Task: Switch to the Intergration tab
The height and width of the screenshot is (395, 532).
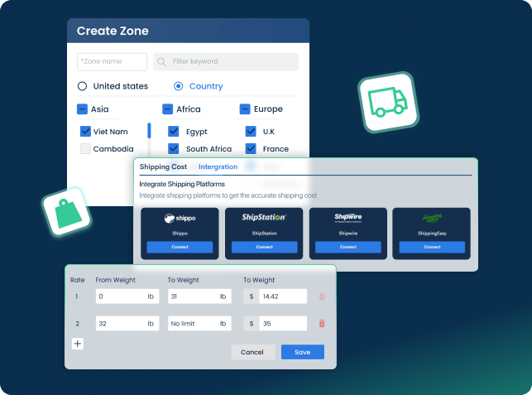Action: [218, 167]
